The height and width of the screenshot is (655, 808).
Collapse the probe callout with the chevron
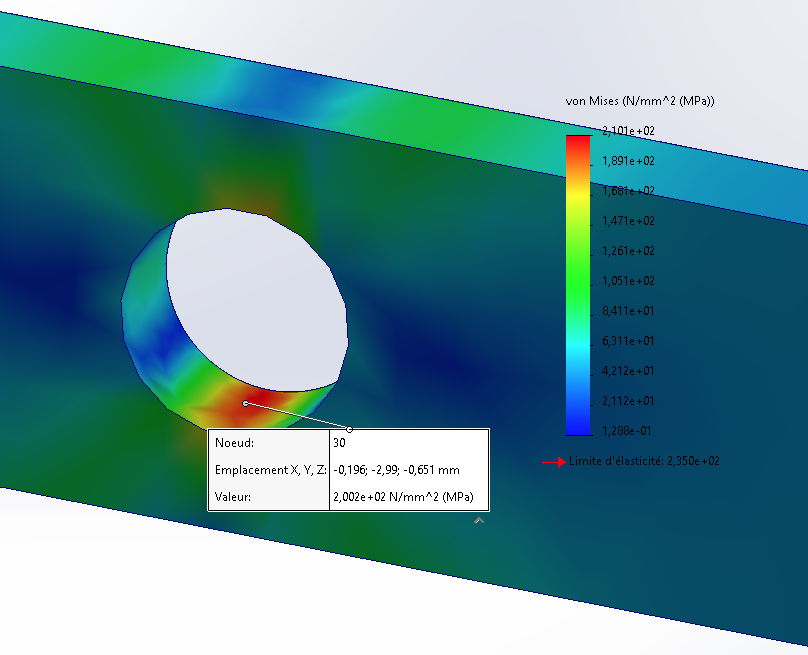pyautogui.click(x=479, y=520)
